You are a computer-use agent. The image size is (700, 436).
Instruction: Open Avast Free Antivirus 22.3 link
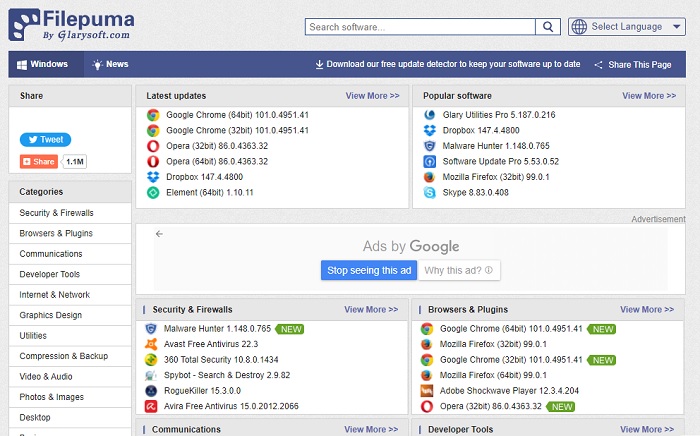211,344
